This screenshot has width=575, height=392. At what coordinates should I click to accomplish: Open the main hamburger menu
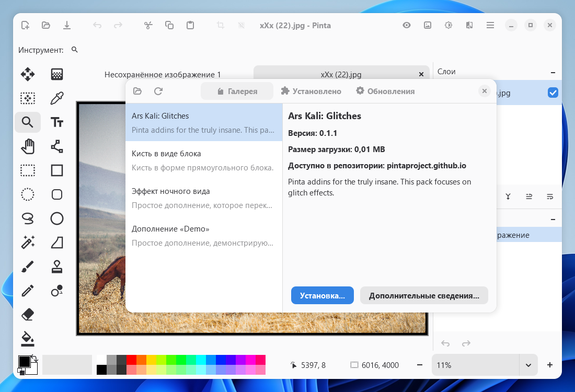[x=490, y=25]
